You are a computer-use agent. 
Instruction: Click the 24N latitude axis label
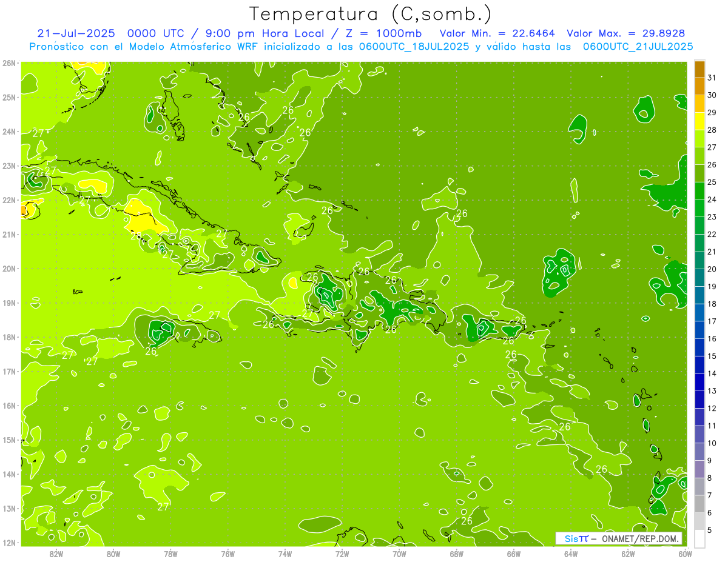[8, 132]
